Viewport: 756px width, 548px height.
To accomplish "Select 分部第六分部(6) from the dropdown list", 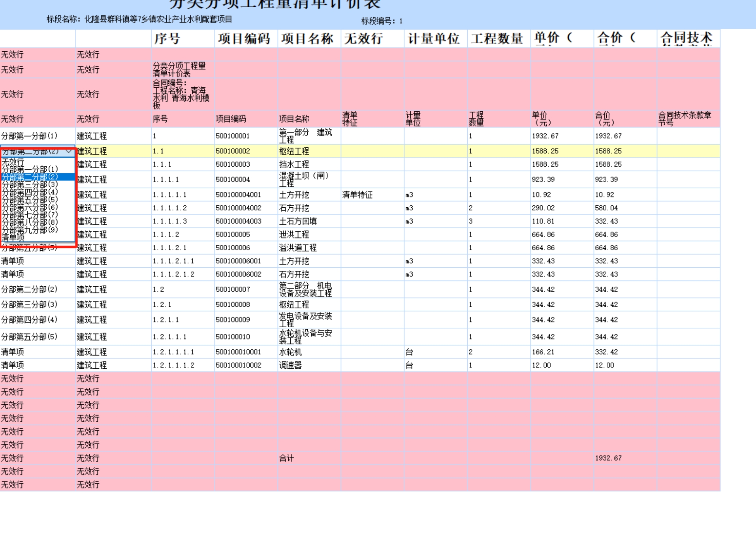I will click(30, 207).
